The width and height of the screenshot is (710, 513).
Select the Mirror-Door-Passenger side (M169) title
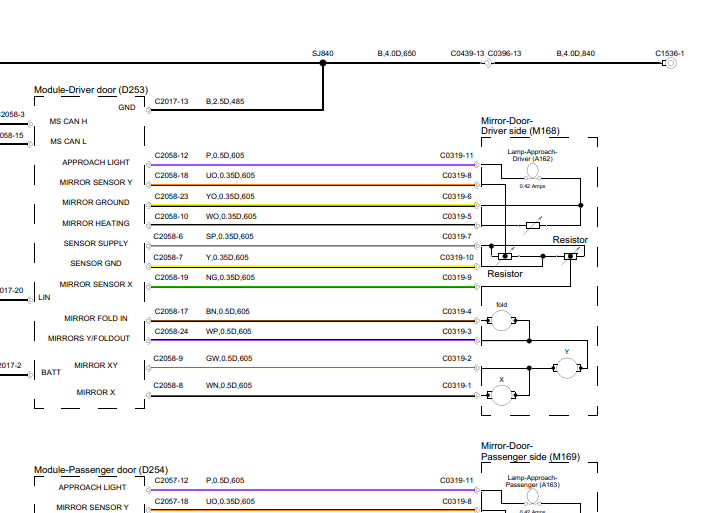[530, 451]
